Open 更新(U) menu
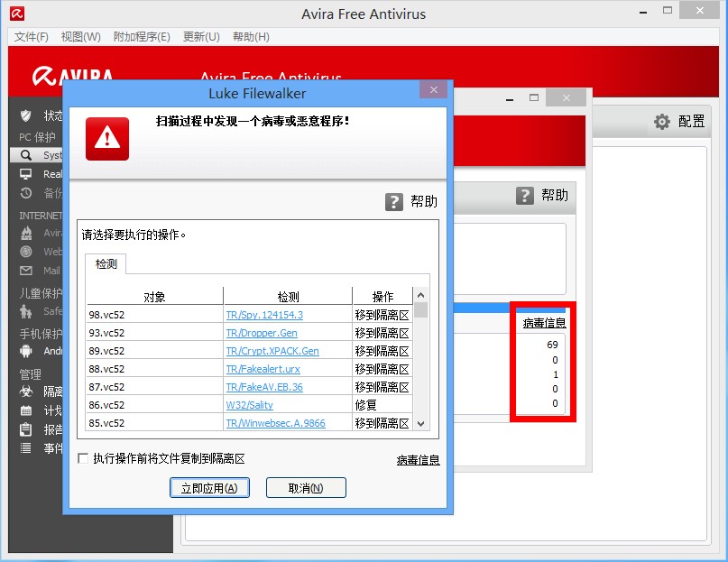 (201, 37)
